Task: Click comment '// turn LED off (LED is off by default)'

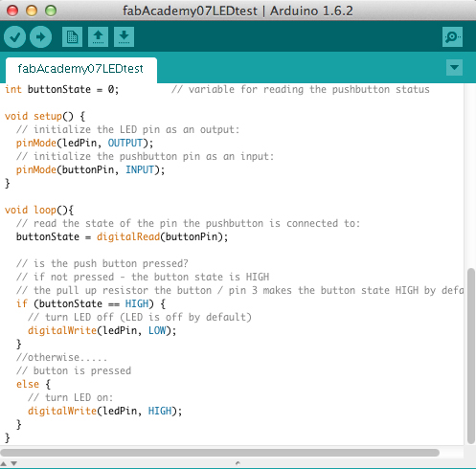Action: (x=140, y=317)
